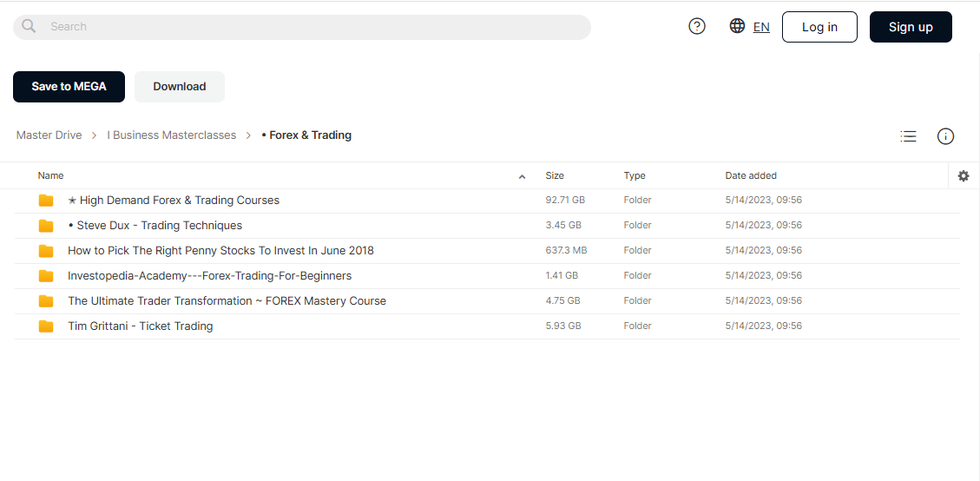
Task: Open High Demand Forex & Trading Courses folder
Action: point(173,201)
